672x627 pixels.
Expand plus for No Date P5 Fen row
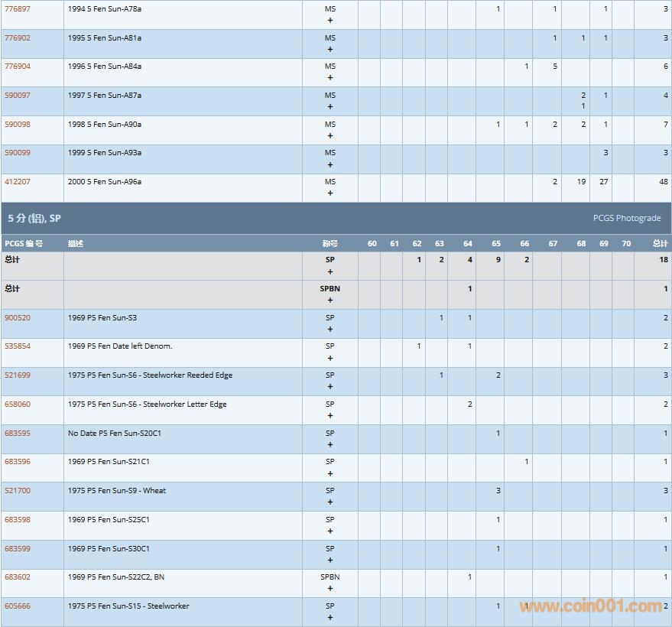330,445
